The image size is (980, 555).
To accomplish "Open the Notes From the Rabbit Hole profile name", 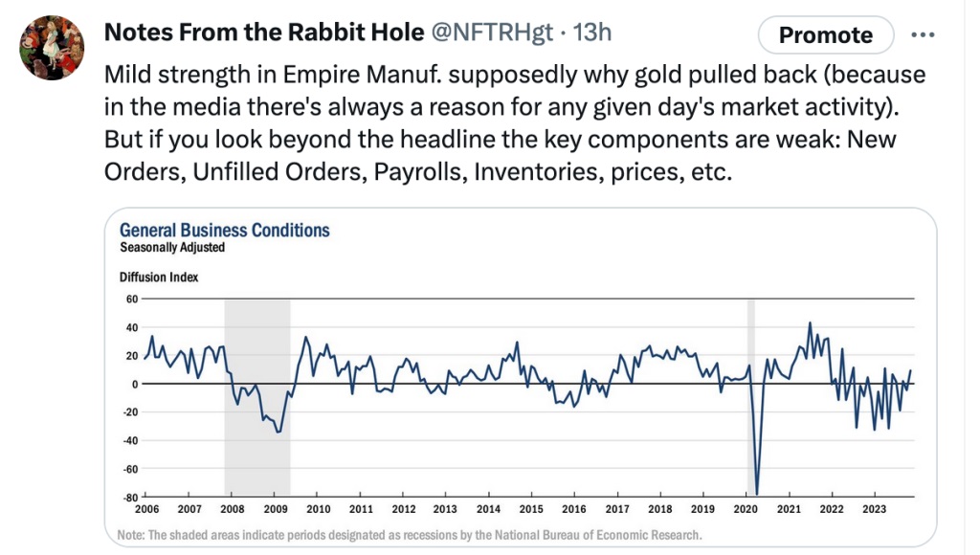I will click(263, 32).
